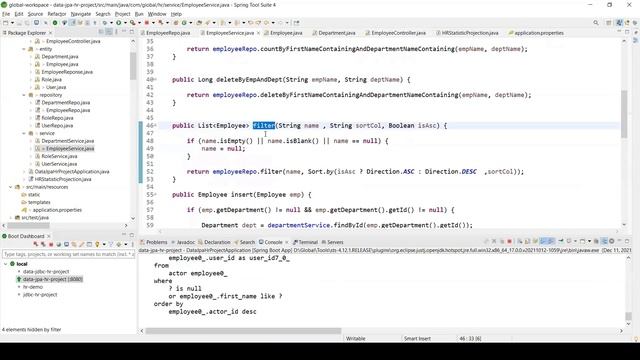Screen dimensions: 640x360
Task: Click the red Stop icon in main toolbar
Action: click(146, 23)
